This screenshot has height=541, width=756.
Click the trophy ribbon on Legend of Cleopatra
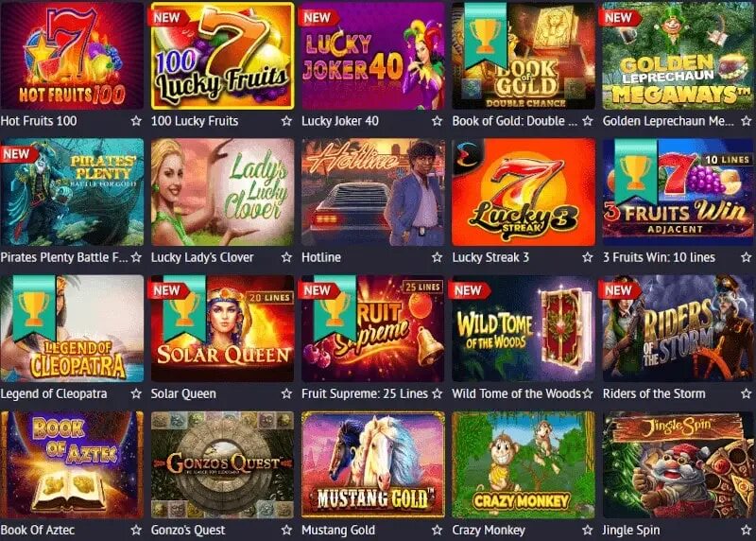(34, 307)
